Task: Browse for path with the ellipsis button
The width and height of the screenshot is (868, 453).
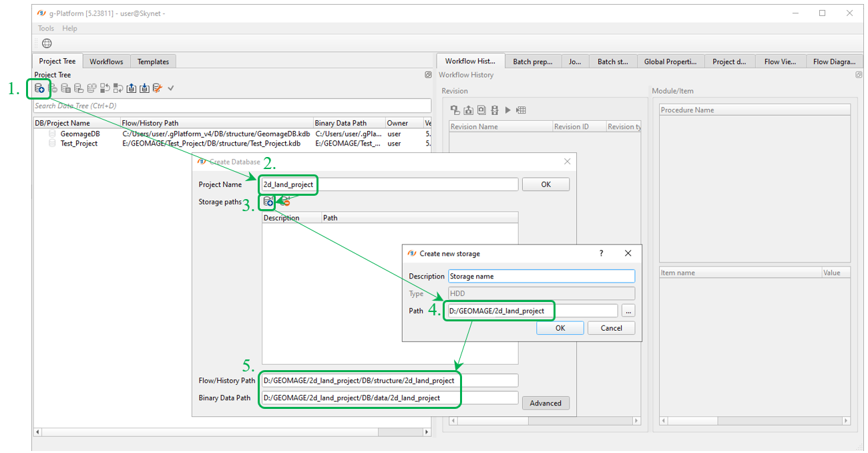Action: 628,311
